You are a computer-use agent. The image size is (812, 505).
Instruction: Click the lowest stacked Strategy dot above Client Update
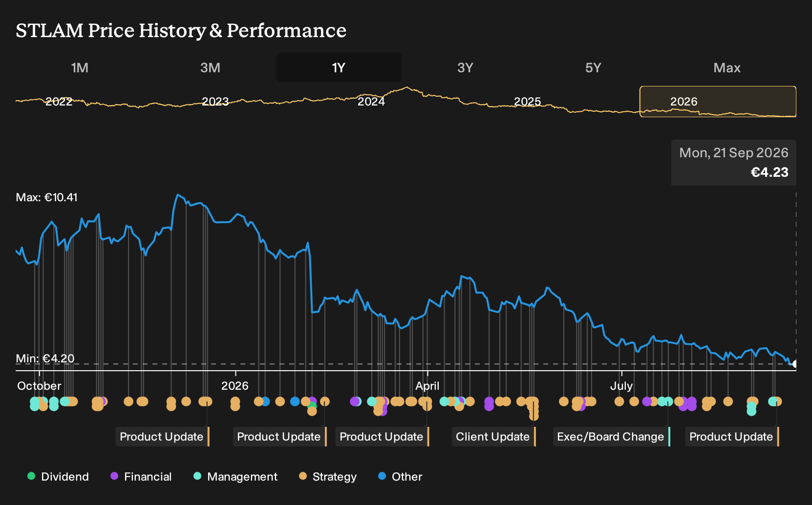coord(534,416)
